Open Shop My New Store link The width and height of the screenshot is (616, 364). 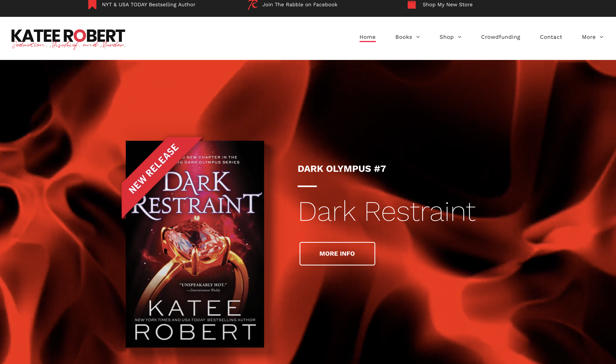[x=447, y=5]
